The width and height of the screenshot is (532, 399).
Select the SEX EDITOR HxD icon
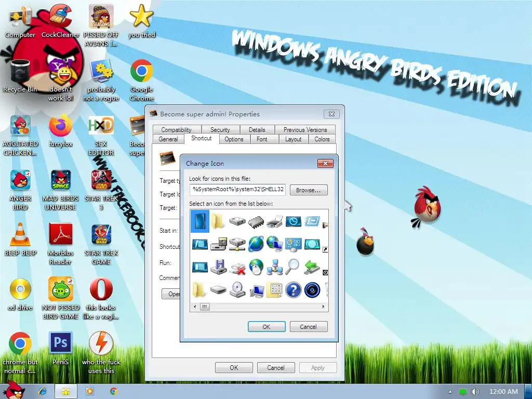101,136
